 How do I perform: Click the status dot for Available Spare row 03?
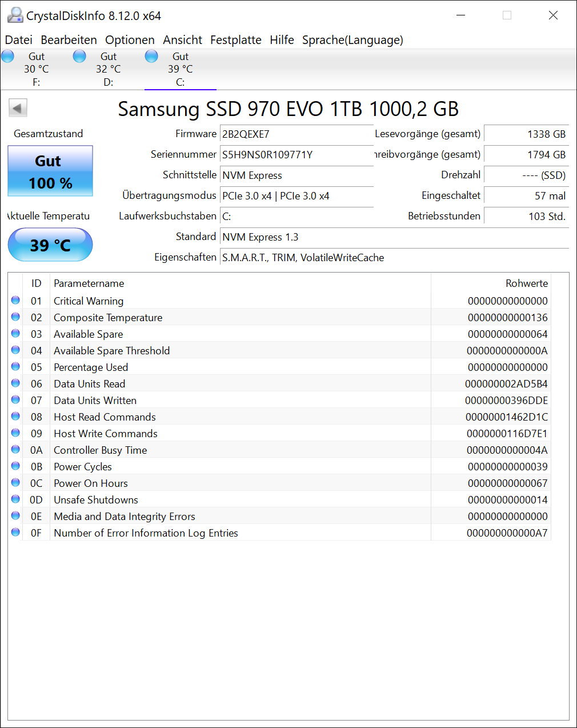click(x=15, y=333)
